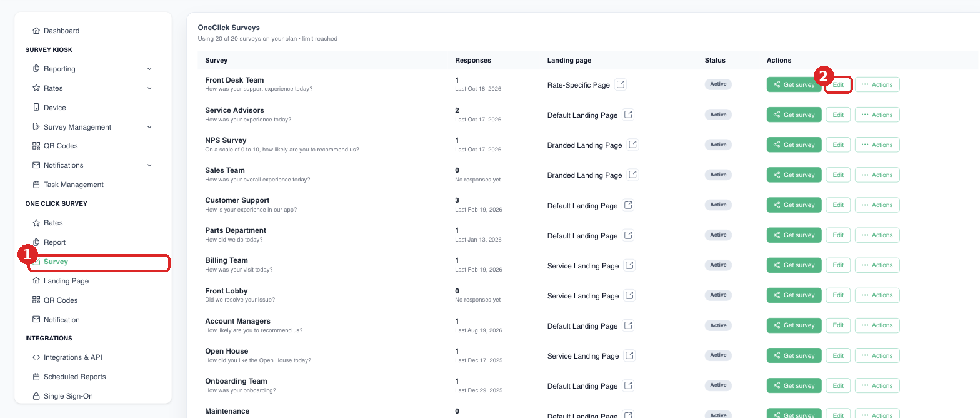Expand the Survey Management chevron
980x418 pixels.
click(149, 127)
